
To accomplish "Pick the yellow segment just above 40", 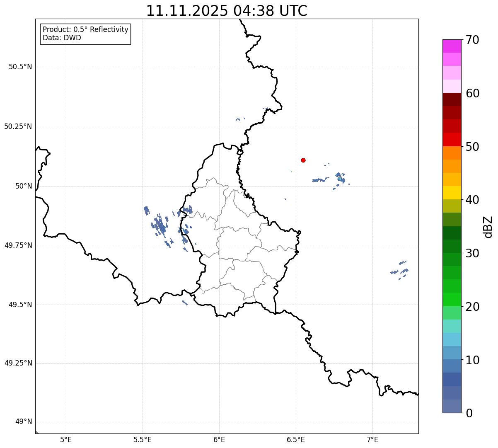I will pyautogui.click(x=452, y=193).
